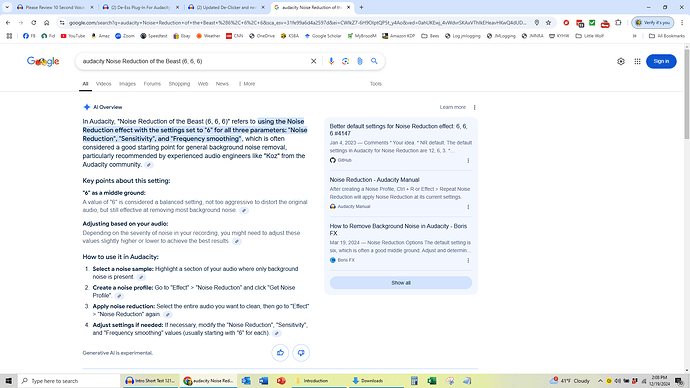Open three-dot menu for Audacity Manual result
Viewport: 690px width, 388px height.
pyautogui.click(x=468, y=207)
